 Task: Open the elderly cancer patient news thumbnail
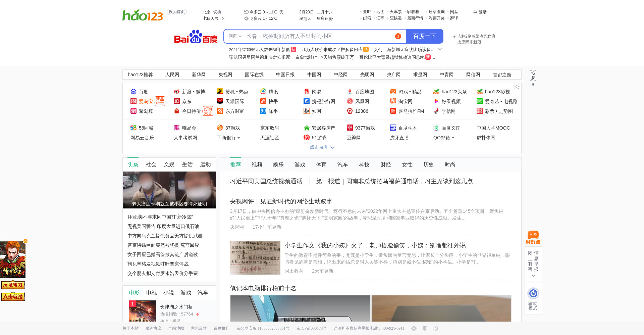tap(169, 190)
